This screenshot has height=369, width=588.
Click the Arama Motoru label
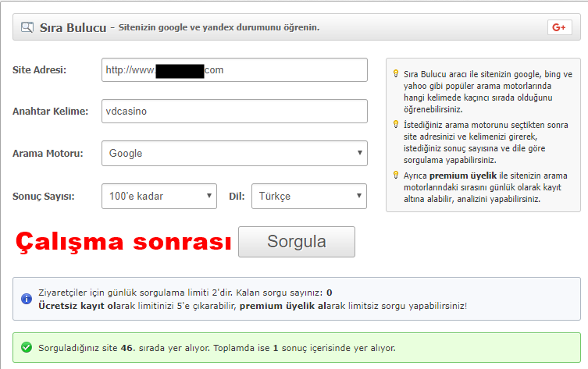(48, 154)
